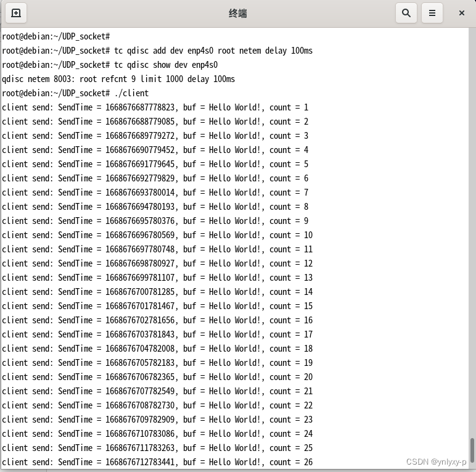476x472 pixels.
Task: Click the client send line with count = 12
Action: click(157, 263)
